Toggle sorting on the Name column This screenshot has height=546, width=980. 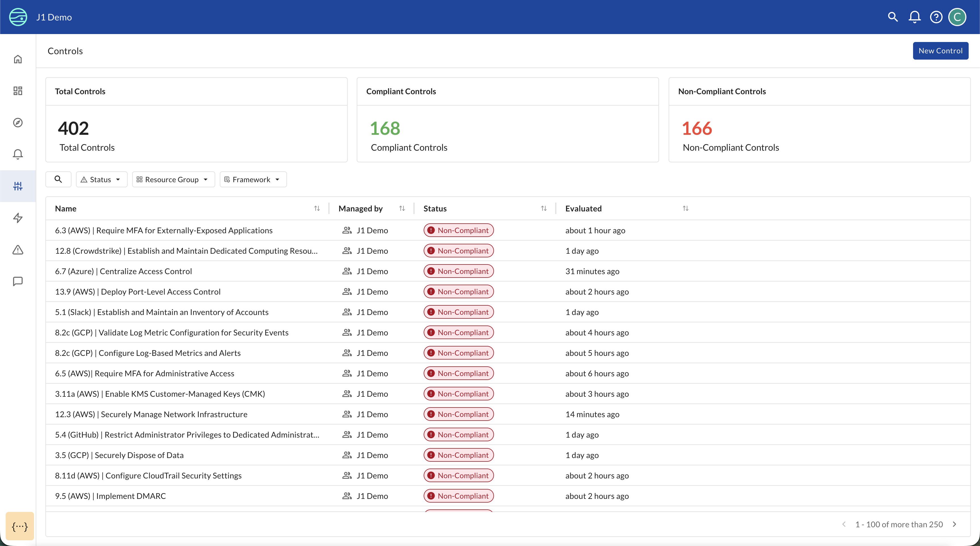coord(317,208)
